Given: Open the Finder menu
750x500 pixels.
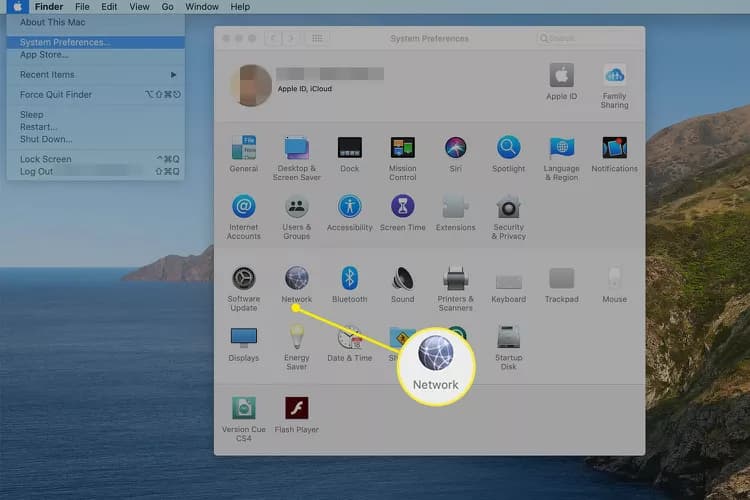Looking at the screenshot, I should click(49, 7).
